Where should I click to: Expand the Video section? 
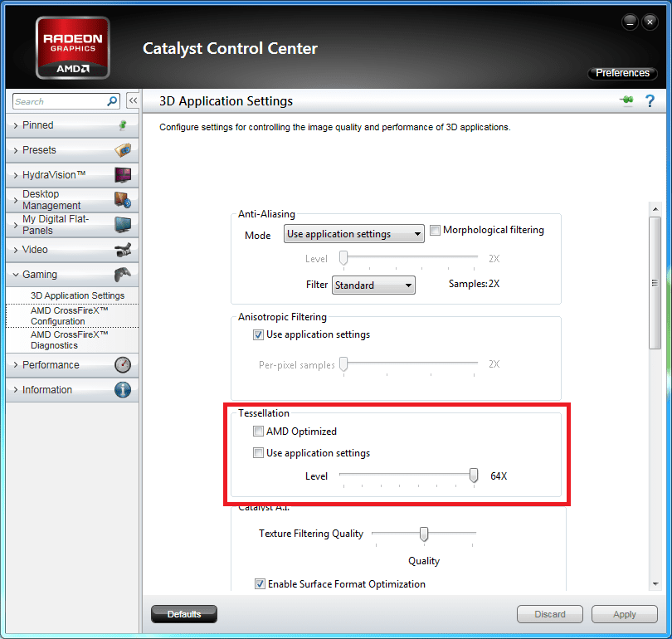tap(72, 250)
